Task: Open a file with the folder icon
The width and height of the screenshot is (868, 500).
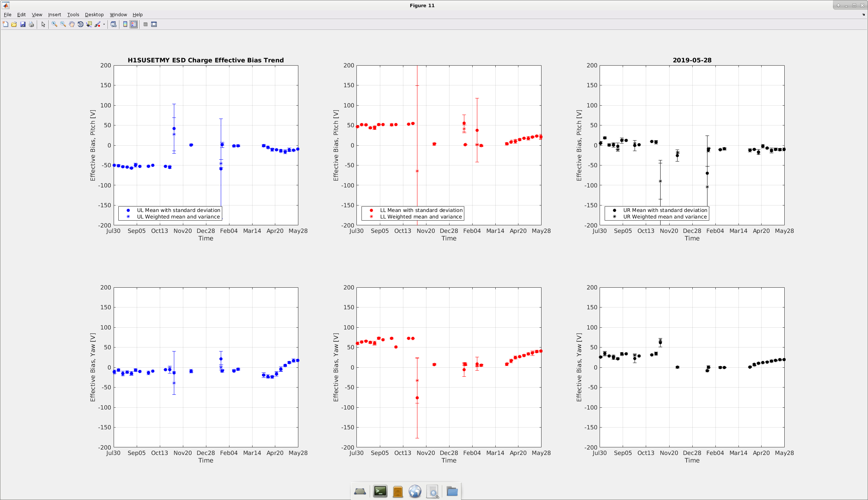Action: pos(14,25)
